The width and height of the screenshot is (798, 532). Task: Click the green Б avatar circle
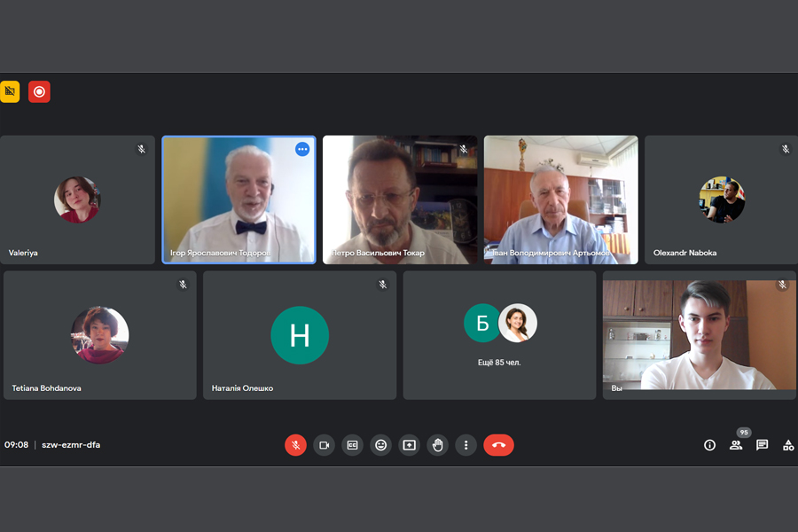(482, 323)
